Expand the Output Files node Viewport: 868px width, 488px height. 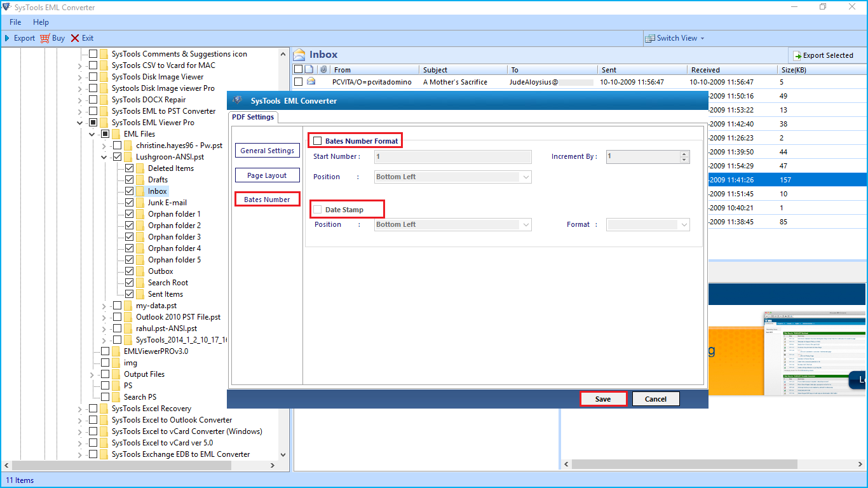[92, 374]
